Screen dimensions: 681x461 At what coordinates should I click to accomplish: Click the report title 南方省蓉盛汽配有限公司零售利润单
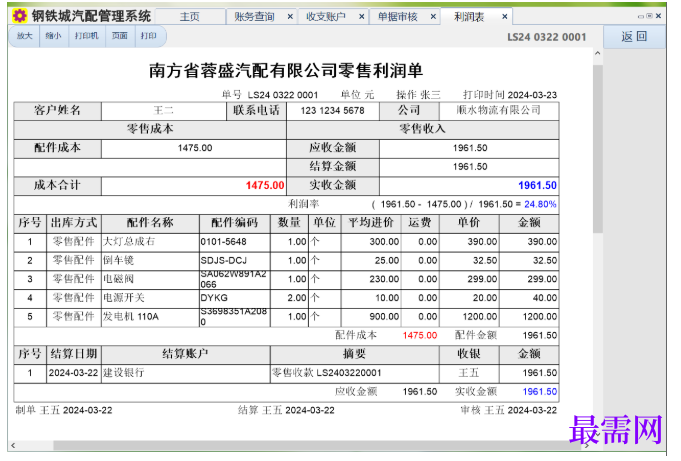(285, 70)
